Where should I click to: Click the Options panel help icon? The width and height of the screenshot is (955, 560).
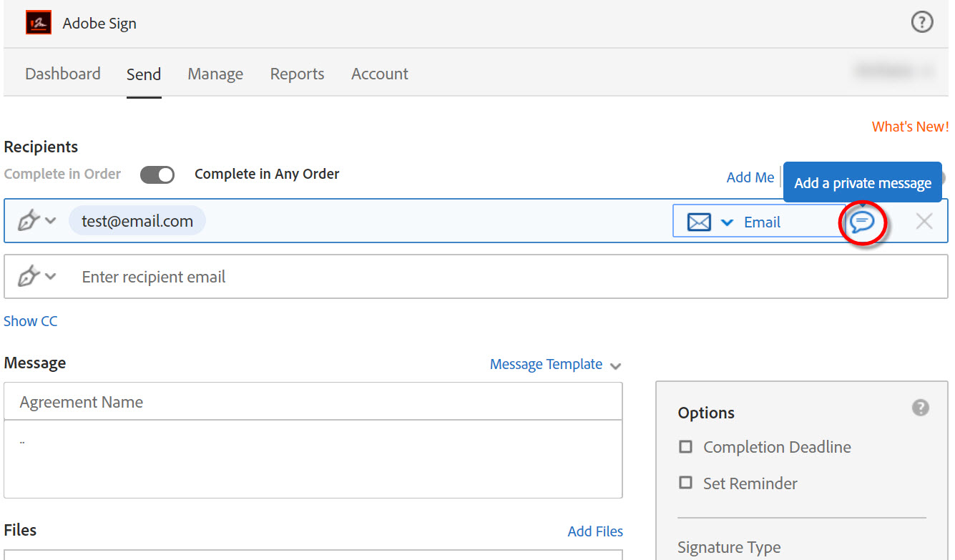pyautogui.click(x=920, y=408)
